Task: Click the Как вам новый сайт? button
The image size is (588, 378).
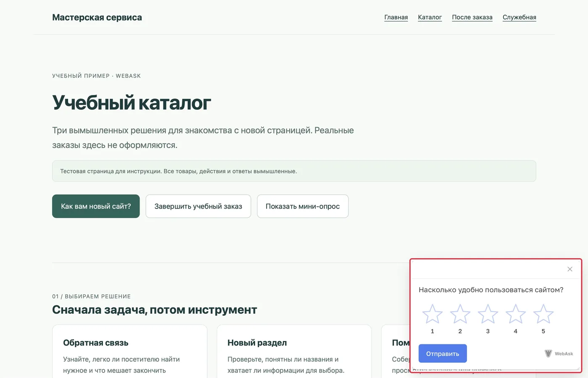Action: tap(96, 206)
